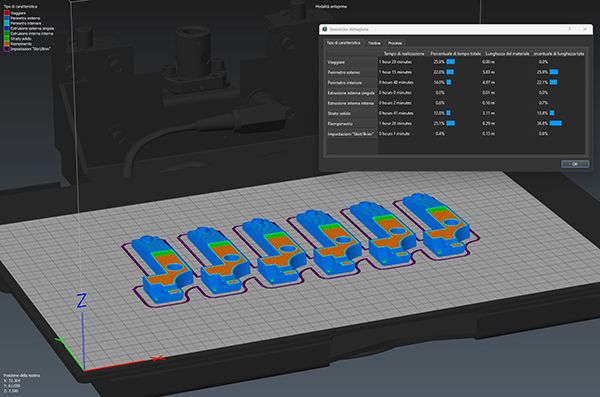This screenshot has height=397, width=600.
Task: Open the Processo tab in the statistics dialog
Action: tap(395, 43)
